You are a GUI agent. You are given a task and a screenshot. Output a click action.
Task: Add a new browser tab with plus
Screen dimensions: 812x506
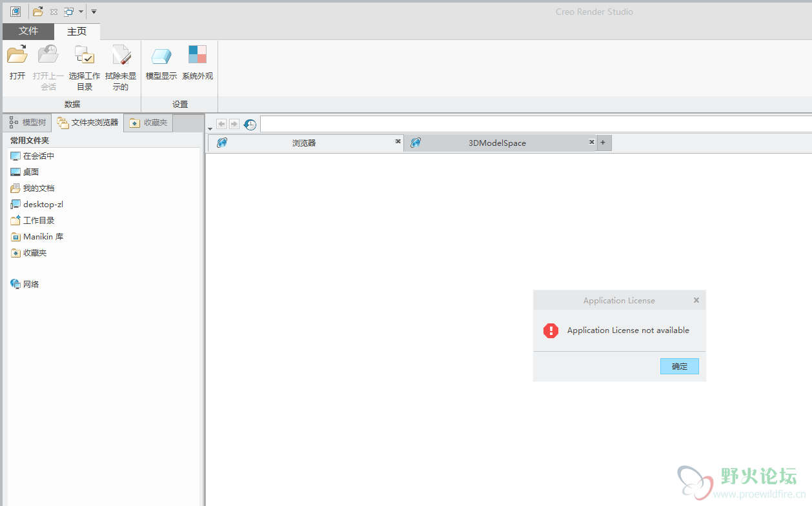coord(604,143)
